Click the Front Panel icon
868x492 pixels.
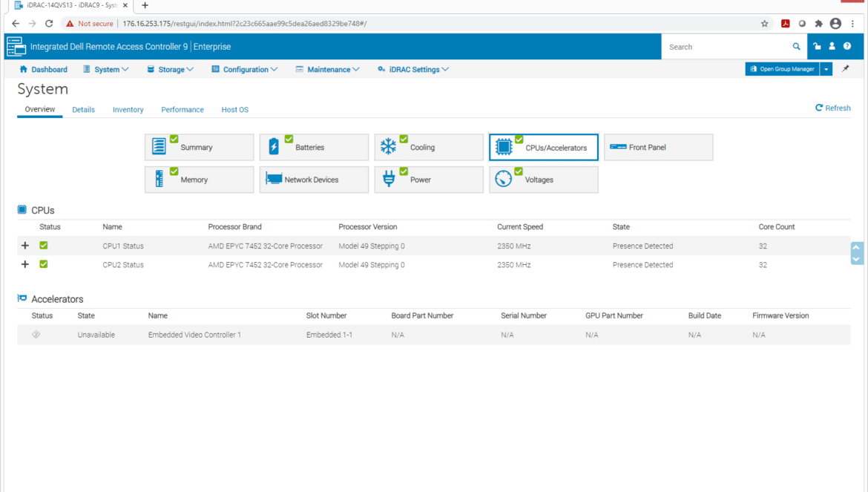coord(618,147)
